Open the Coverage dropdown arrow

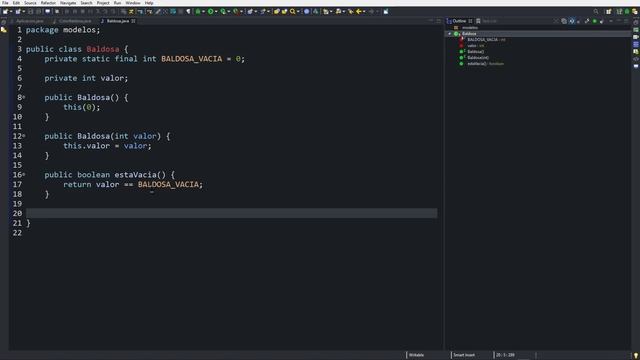[229, 11]
